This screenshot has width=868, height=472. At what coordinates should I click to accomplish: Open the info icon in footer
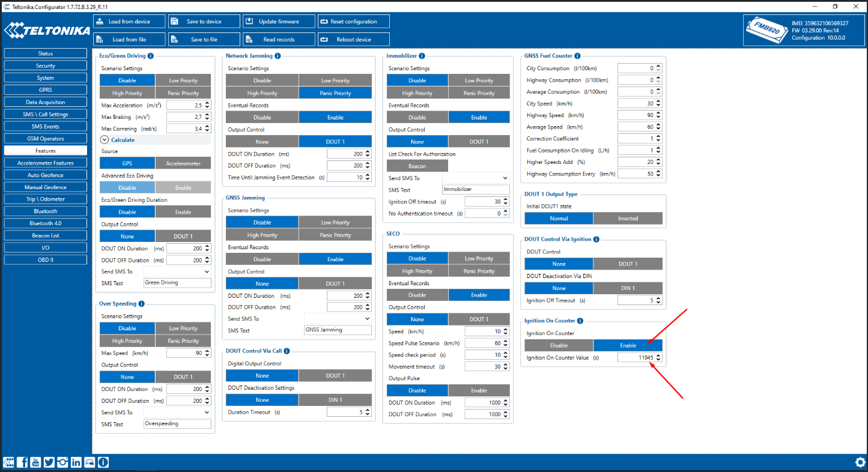(x=103, y=462)
